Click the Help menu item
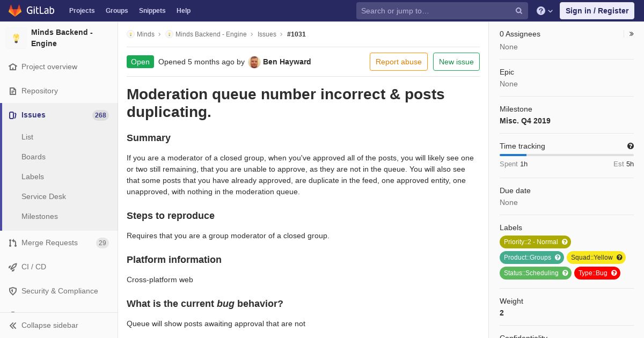The height and width of the screenshot is (338, 644). point(184,11)
